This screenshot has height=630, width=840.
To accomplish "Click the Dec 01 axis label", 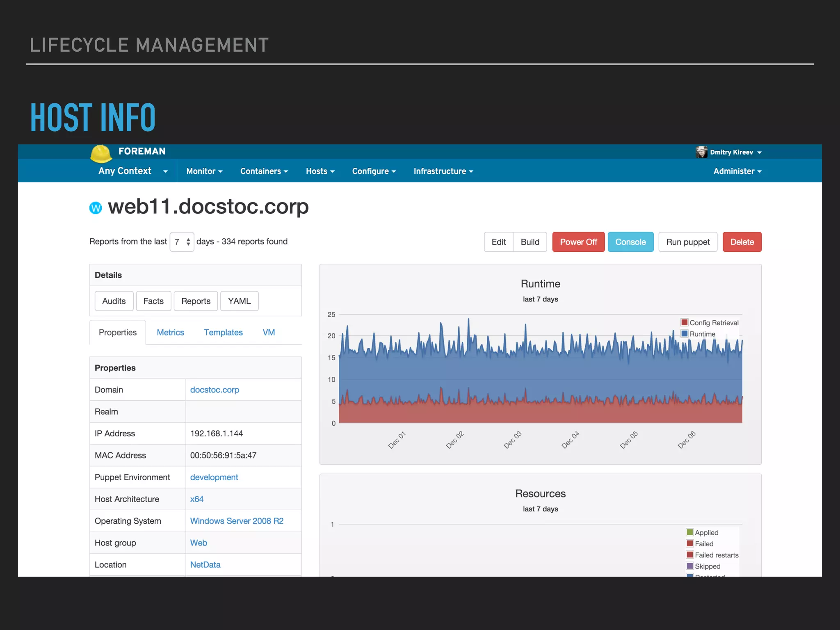I will (397, 440).
